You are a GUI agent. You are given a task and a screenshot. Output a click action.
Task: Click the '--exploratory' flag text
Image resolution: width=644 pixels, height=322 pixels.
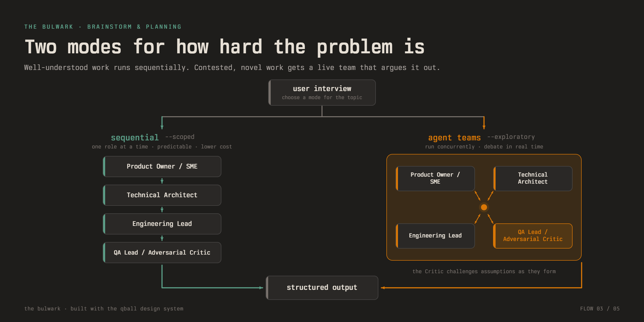point(511,137)
